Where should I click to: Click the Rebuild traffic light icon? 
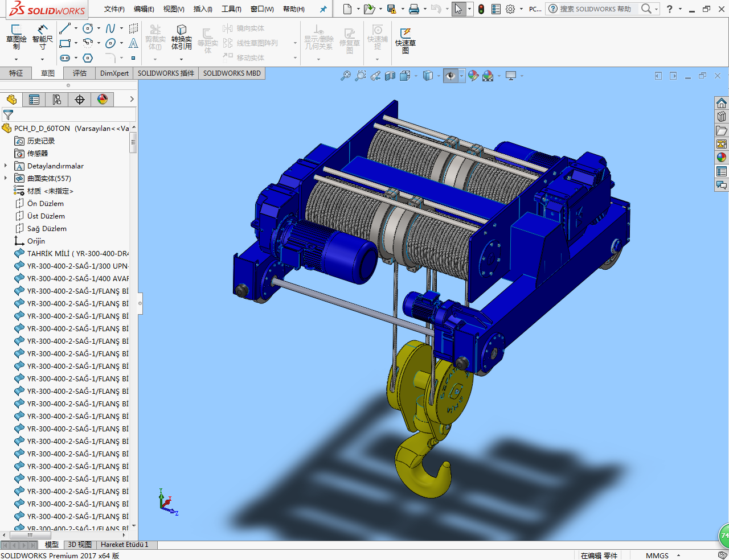pos(481,9)
